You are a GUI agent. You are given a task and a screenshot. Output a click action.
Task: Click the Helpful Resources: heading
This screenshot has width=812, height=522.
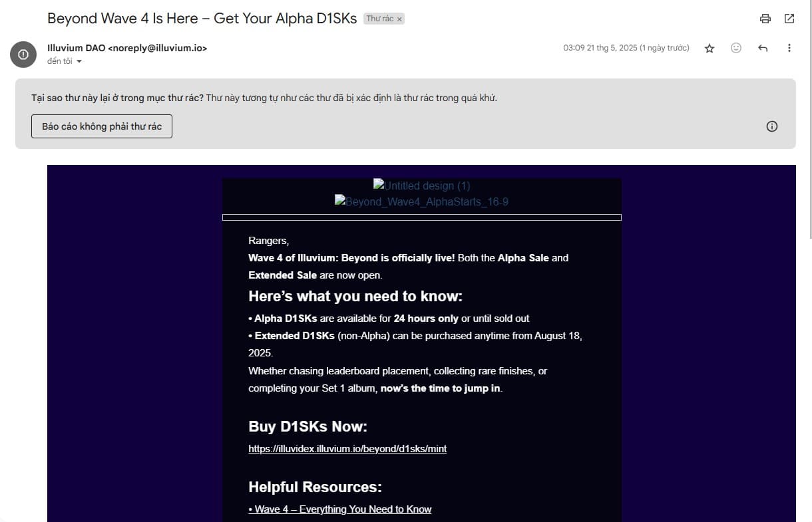point(315,487)
